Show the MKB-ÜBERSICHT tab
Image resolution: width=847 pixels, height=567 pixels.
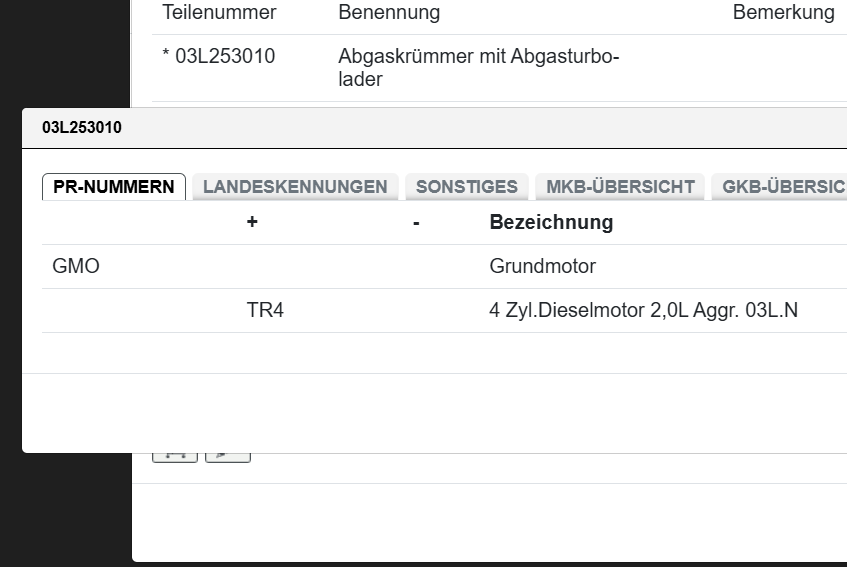point(620,187)
